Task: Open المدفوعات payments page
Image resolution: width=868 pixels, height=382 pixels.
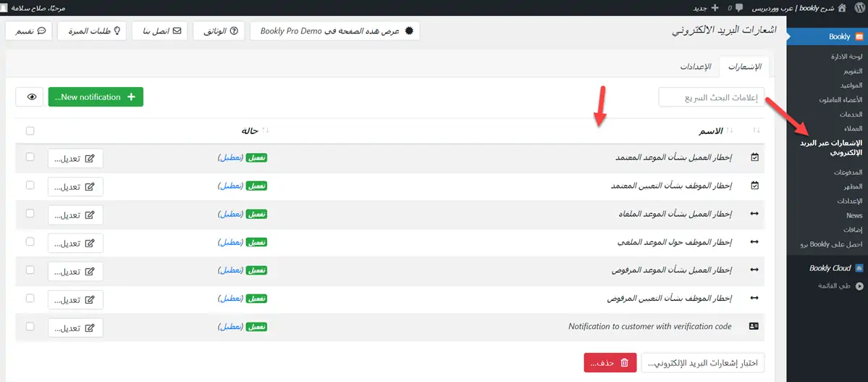Action: point(848,173)
